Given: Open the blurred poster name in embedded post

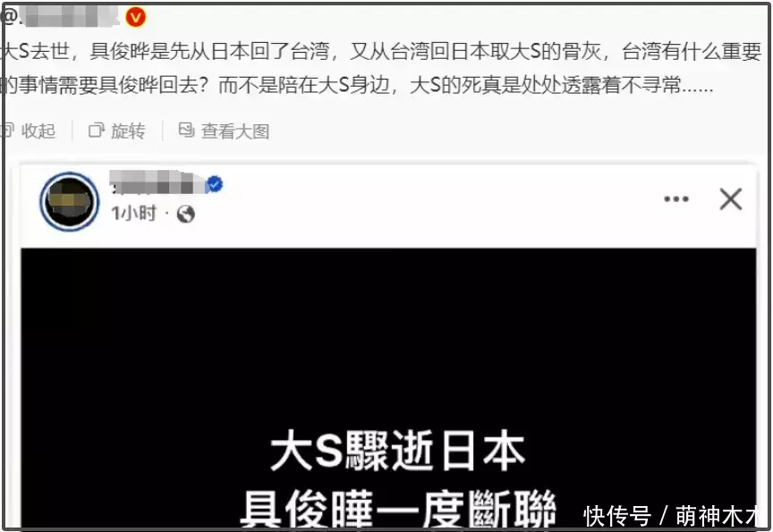Looking at the screenshot, I should (x=157, y=182).
